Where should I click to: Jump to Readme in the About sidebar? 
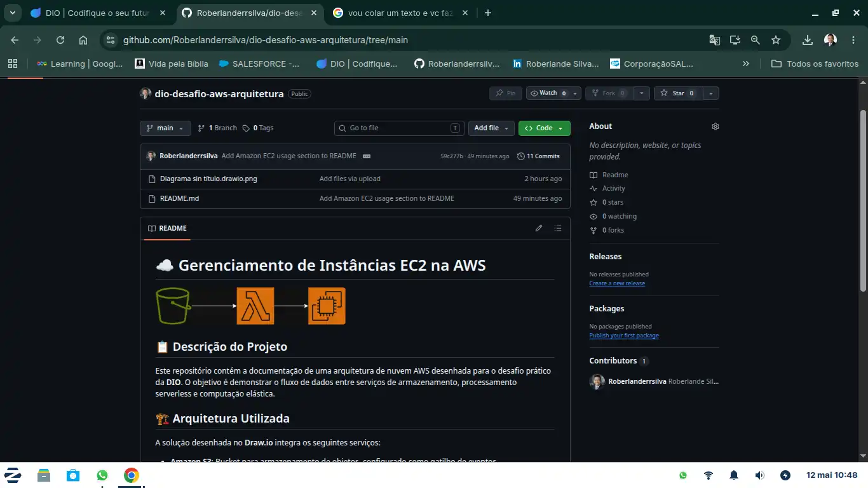609,175
